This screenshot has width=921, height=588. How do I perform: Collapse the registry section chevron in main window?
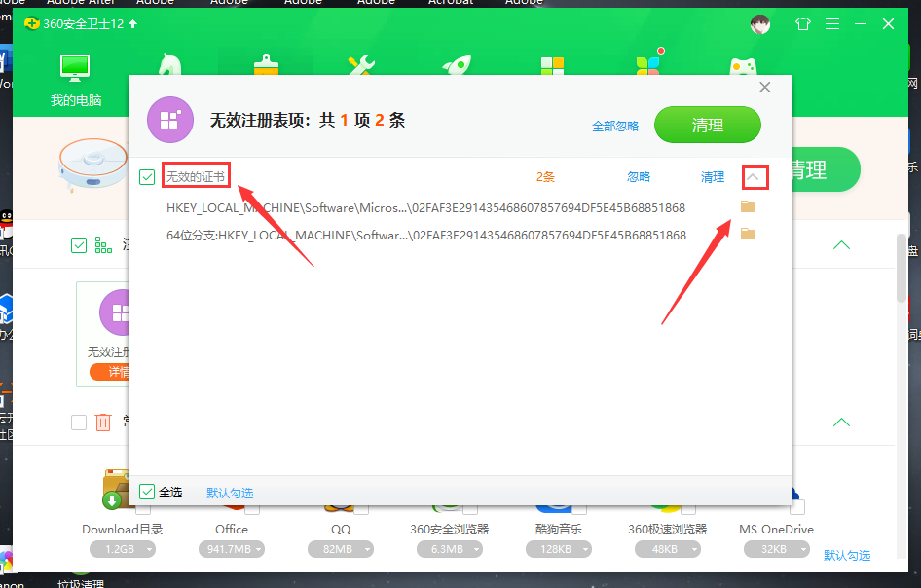[x=841, y=245]
